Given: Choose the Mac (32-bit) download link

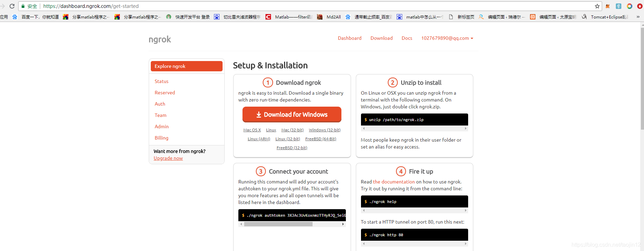Looking at the screenshot, I should [292, 130].
